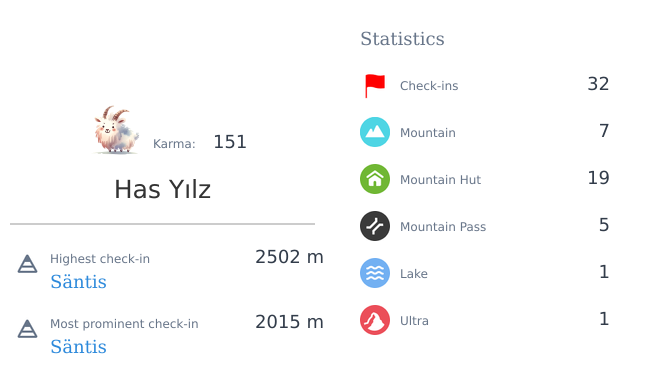Click the dark Mountain Pass icon
The height and width of the screenshot is (385, 650).
(375, 226)
